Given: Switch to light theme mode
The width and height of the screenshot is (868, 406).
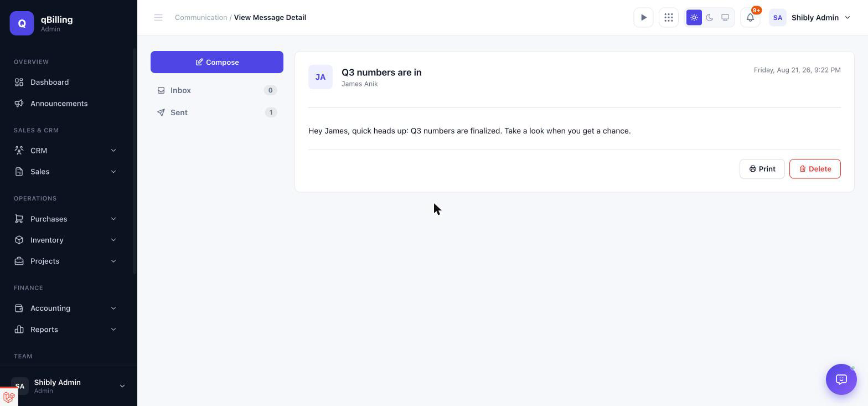Looking at the screenshot, I should [694, 18].
